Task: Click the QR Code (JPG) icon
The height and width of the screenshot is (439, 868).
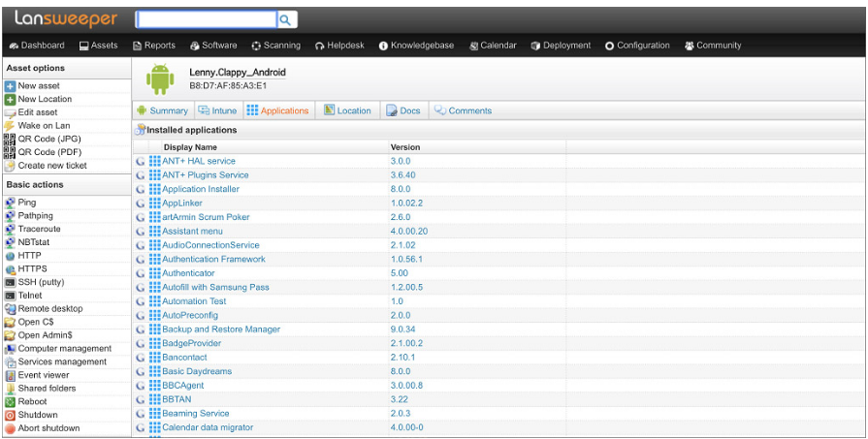Action: point(10,139)
